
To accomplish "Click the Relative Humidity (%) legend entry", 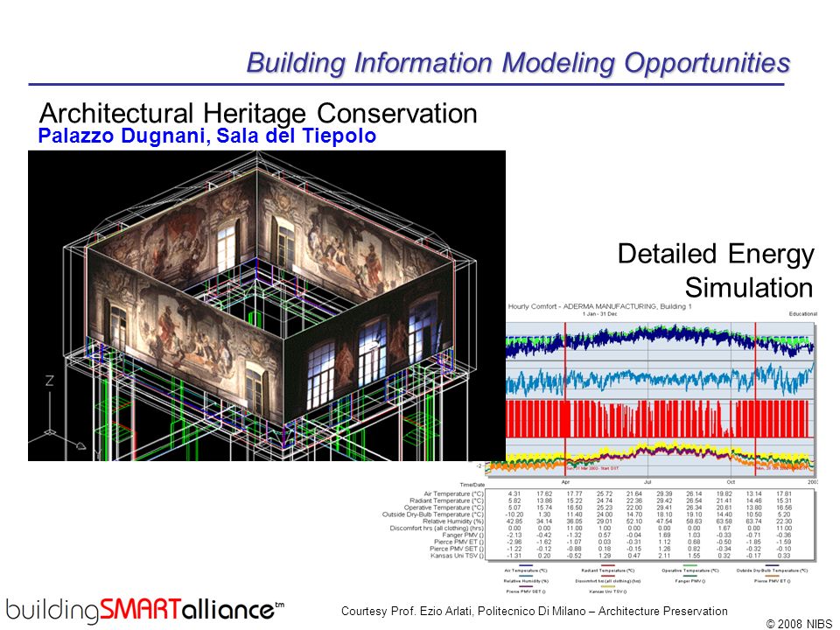I will 526,579.
